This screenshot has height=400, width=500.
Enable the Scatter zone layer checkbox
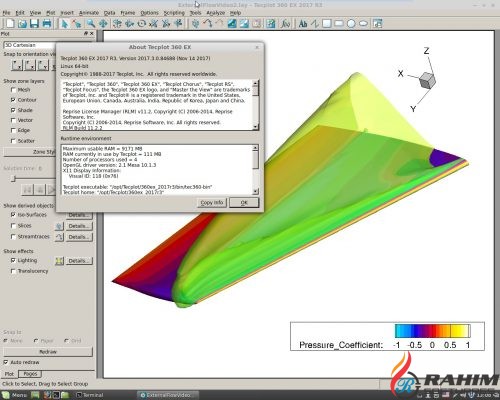click(x=13, y=141)
